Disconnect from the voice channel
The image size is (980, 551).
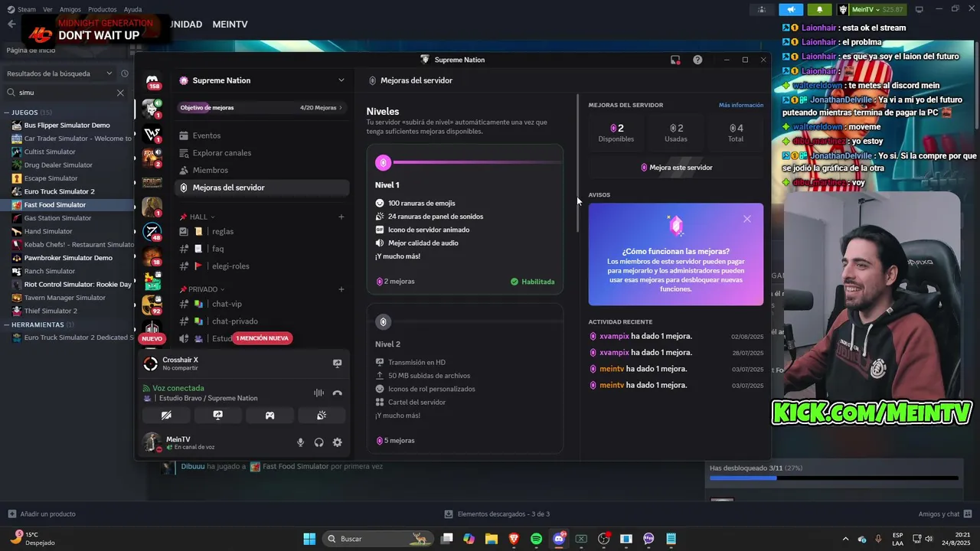[x=337, y=393]
